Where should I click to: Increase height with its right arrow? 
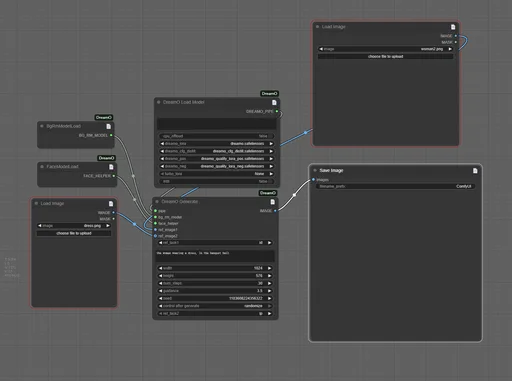269,276
